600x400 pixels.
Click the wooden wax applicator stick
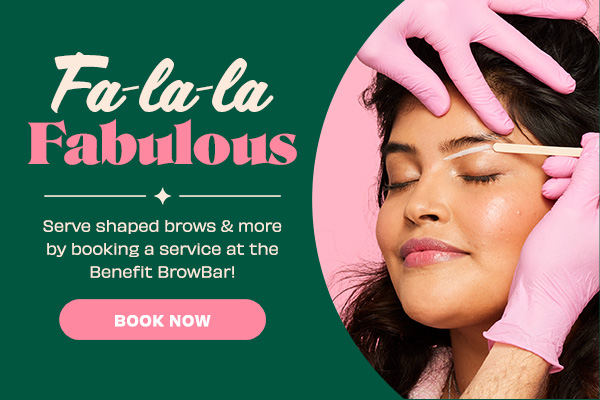point(538,150)
